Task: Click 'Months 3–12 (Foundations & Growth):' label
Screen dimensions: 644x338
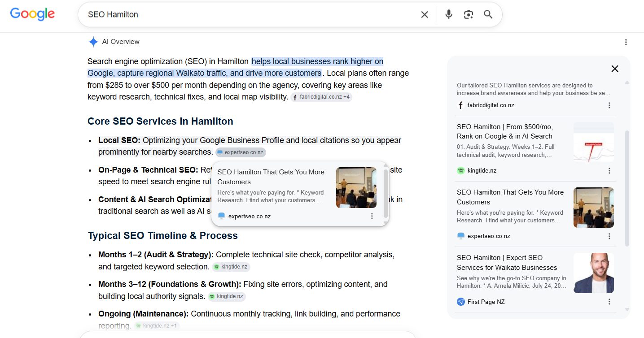Action: [x=170, y=284]
